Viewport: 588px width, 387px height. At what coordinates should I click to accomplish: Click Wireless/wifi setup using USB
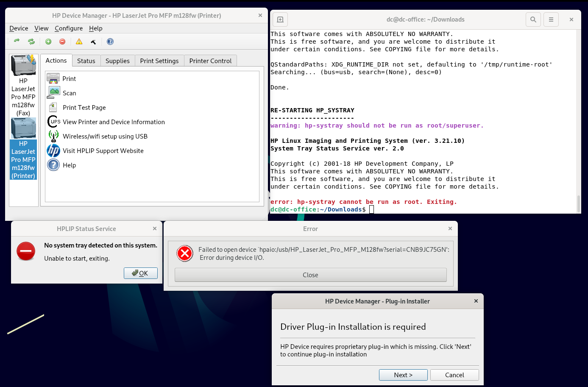[105, 136]
